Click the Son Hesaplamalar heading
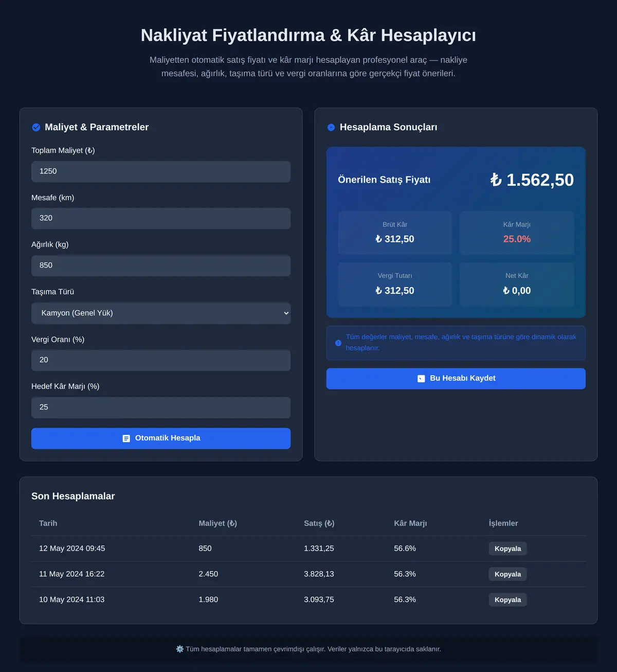The height and width of the screenshot is (672, 617). pyautogui.click(x=73, y=497)
